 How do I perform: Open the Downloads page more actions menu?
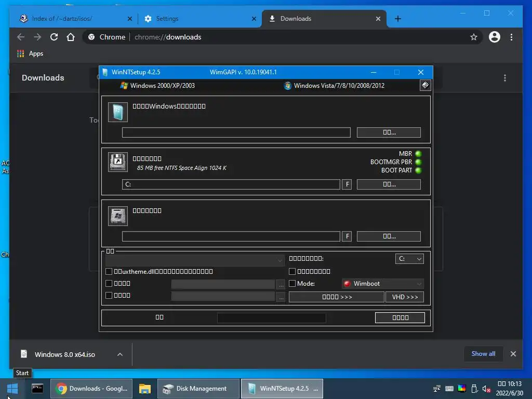point(505,78)
